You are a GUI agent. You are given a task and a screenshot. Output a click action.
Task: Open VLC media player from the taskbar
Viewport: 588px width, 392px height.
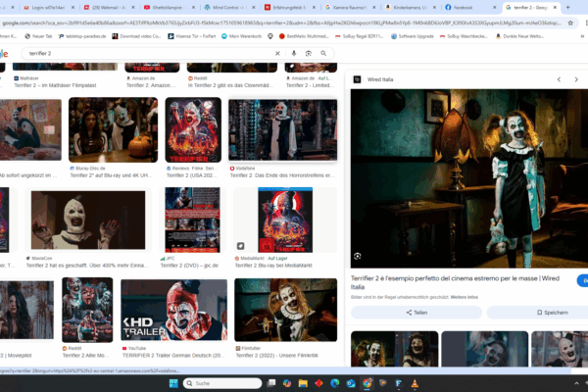[x=415, y=383]
